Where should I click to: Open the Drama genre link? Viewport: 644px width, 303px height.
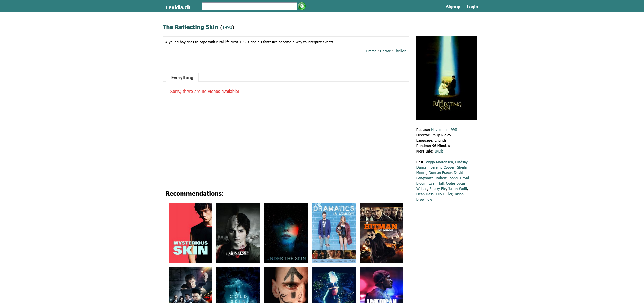[x=371, y=51]
